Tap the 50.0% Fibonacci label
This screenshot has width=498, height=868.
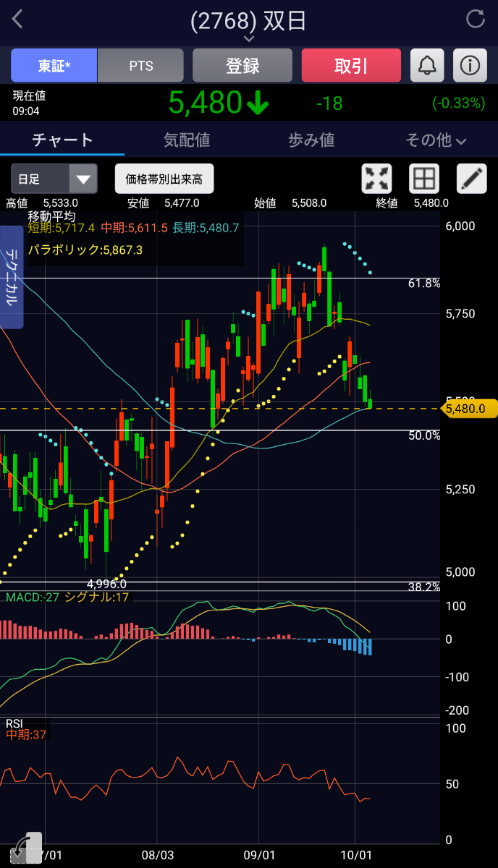424,435
